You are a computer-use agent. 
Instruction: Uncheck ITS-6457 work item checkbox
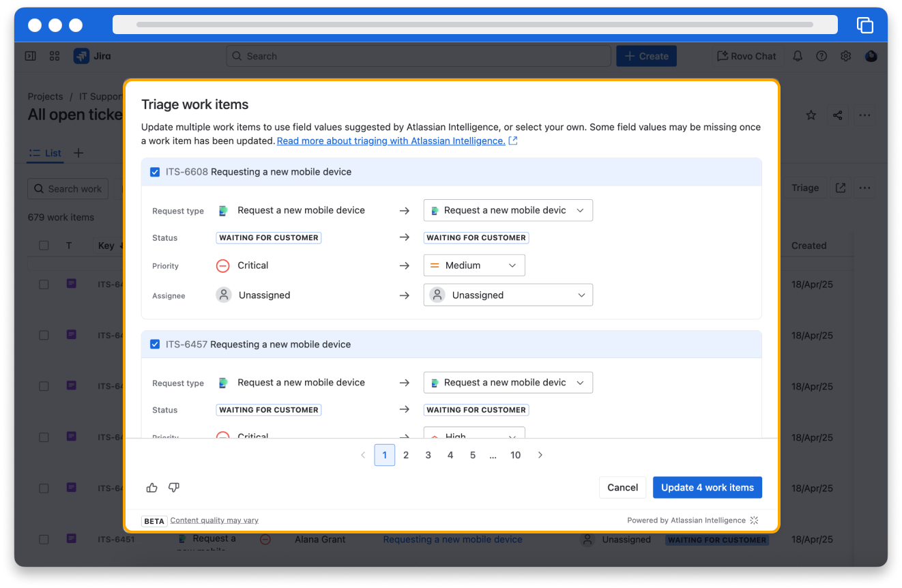click(x=155, y=344)
